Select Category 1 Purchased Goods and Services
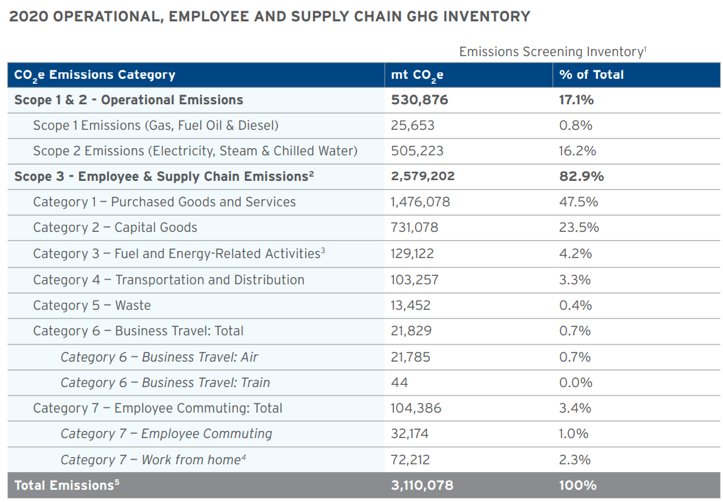 pos(164,202)
